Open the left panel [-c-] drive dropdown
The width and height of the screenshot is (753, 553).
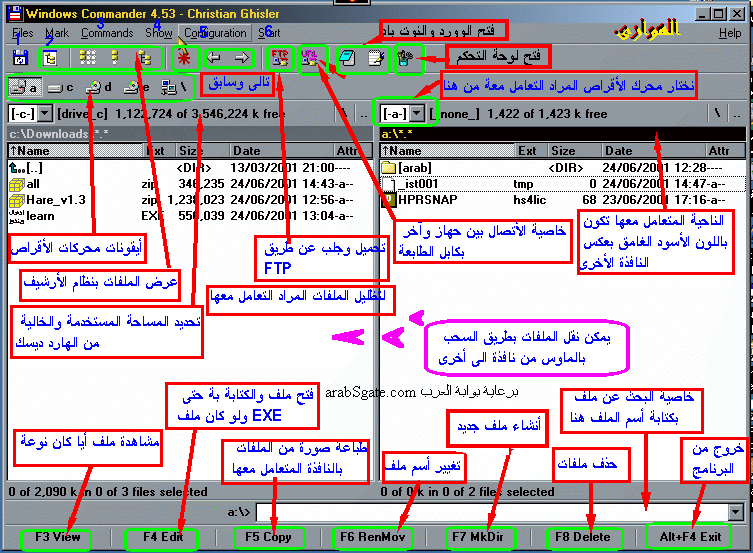point(45,114)
